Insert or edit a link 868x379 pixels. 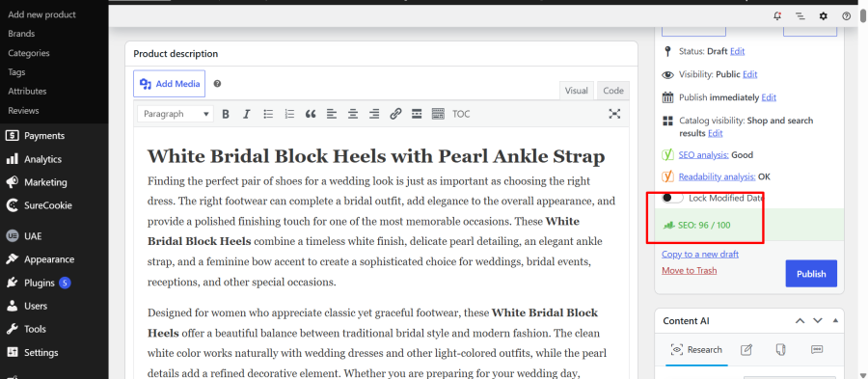point(395,114)
